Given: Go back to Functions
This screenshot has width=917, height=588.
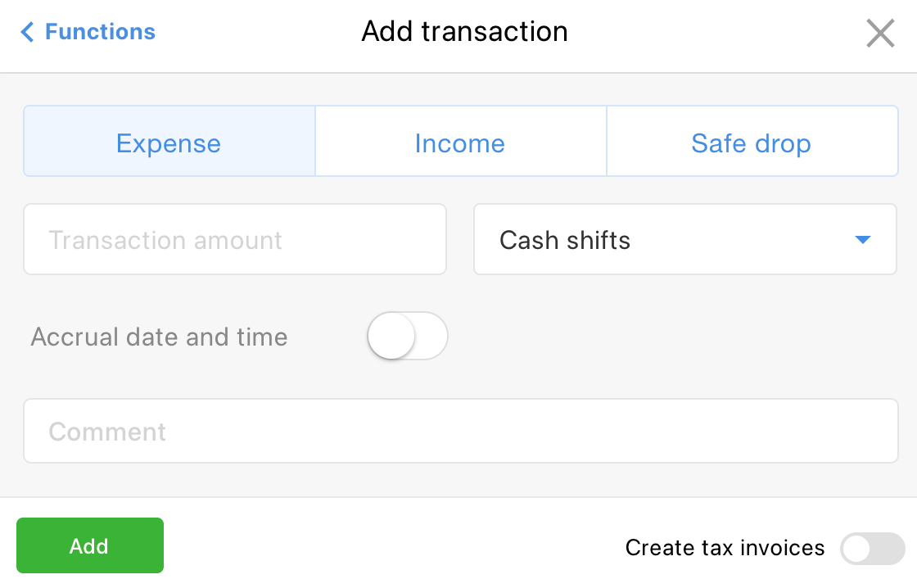Looking at the screenshot, I should pos(88,32).
